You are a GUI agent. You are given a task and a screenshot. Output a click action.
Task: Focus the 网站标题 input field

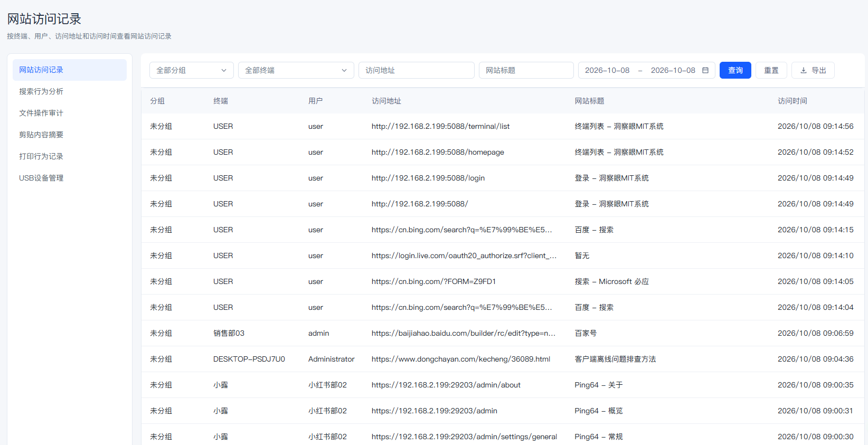(526, 70)
